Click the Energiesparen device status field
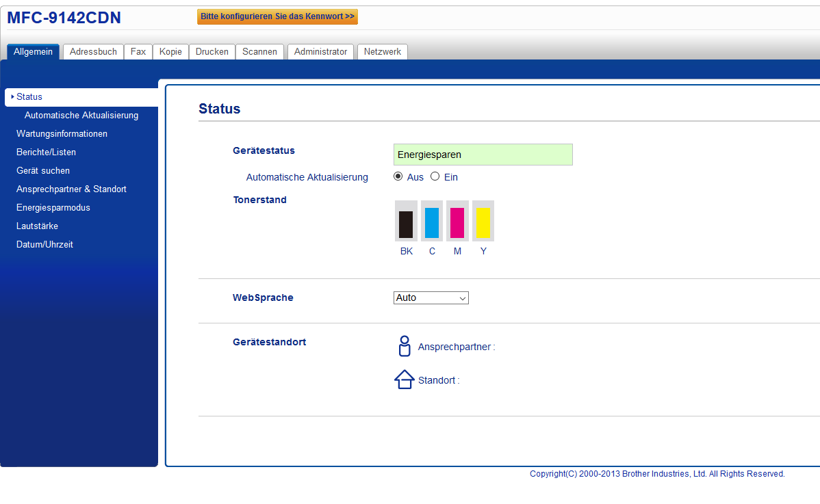Image resolution: width=820 pixels, height=504 pixels. 483,155
